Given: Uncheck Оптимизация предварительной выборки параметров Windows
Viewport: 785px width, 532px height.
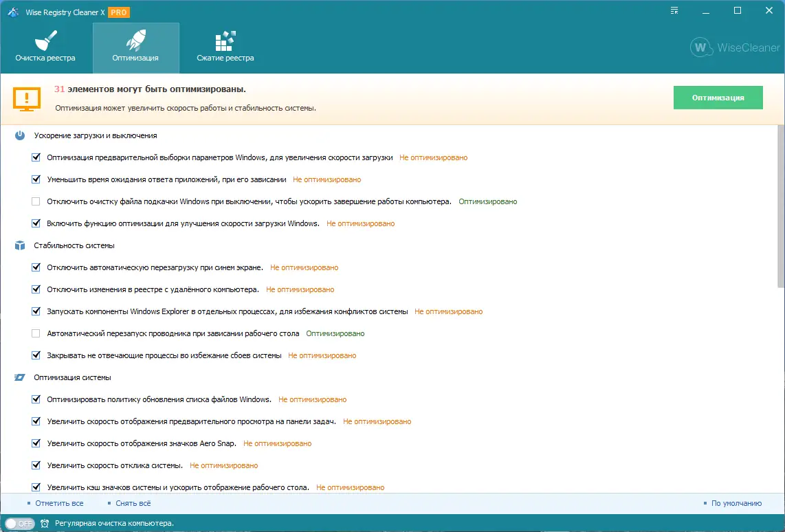Looking at the screenshot, I should point(36,157).
